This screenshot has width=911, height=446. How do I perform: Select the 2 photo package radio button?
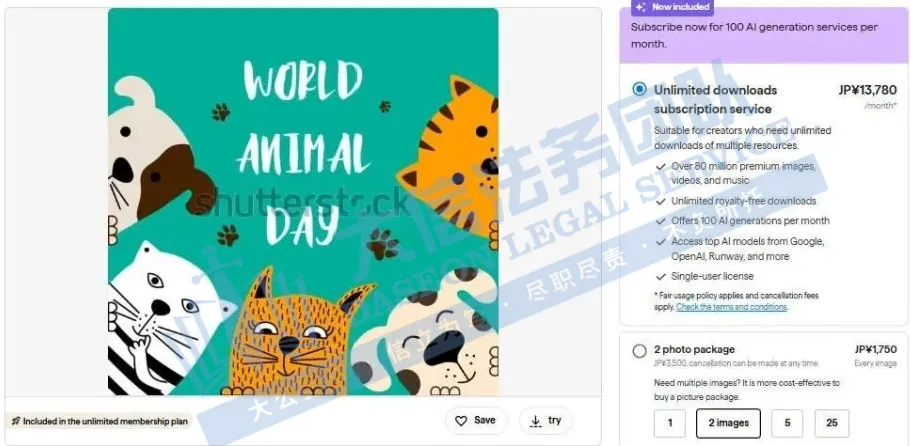[640, 351]
